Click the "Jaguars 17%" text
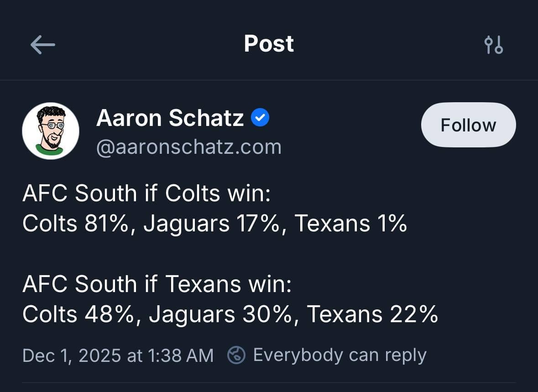Viewport: 538px width, 392px height. coord(211,224)
